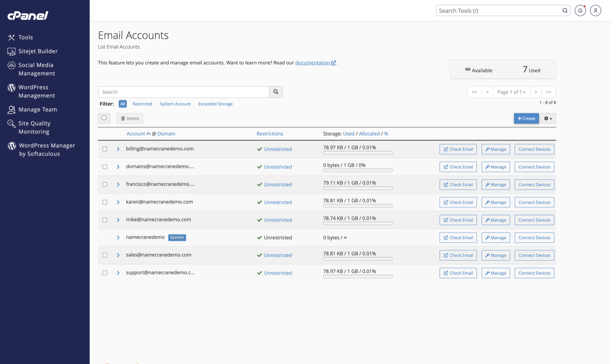
Task: Check the row checkbox for karen@namecranedemo.com
Action: (105, 202)
